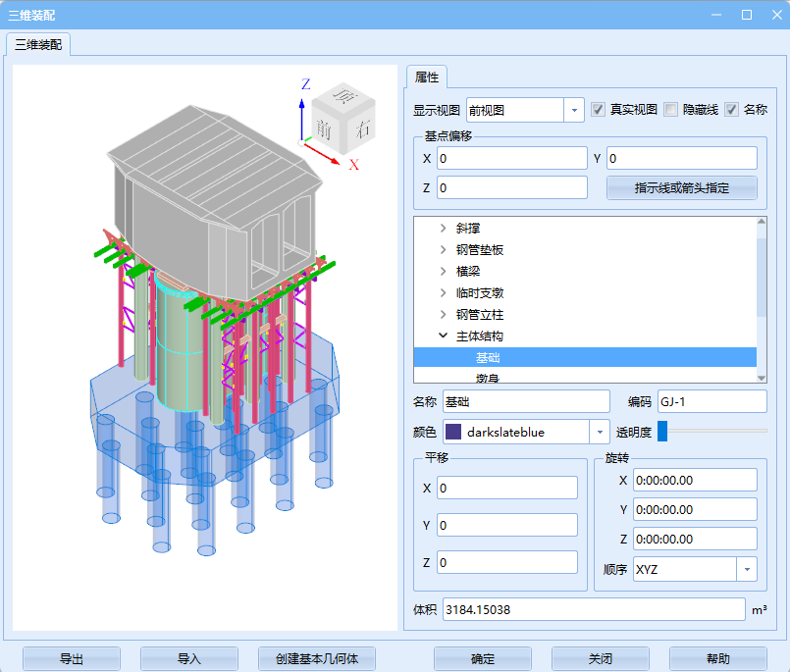Enable the 隐藏线 checkbox

point(671,110)
